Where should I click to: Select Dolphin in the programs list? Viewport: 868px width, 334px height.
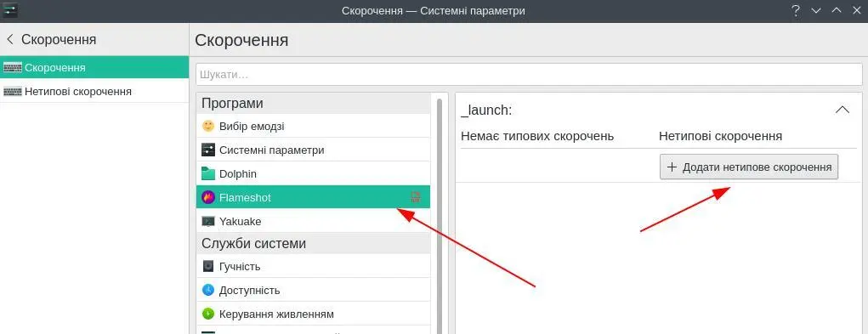[313, 173]
